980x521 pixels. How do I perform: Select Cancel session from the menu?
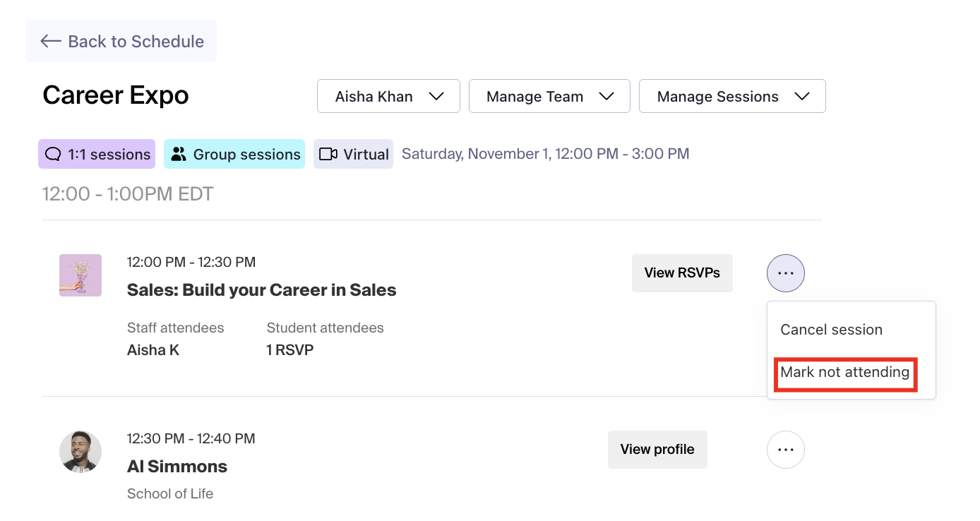click(831, 330)
